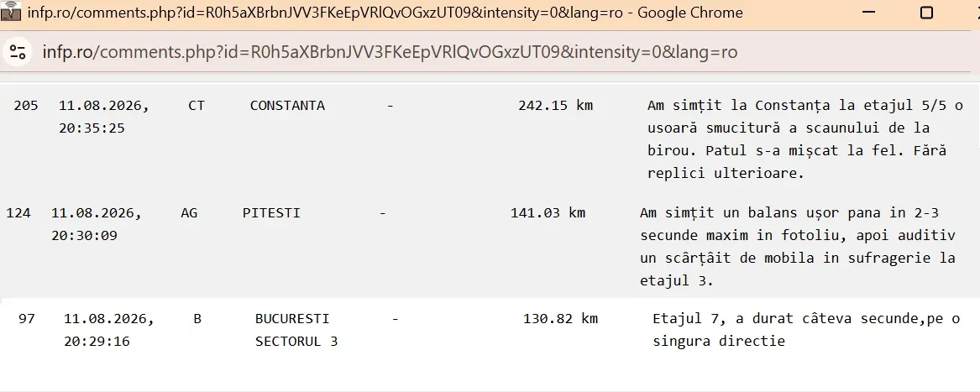The image size is (980, 392).
Task: Click the address bar URL text
Action: tap(390, 51)
